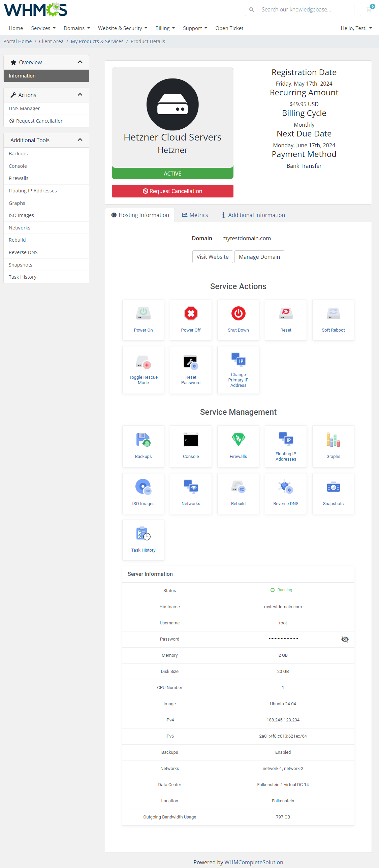Open the shopping cart icon
This screenshot has height=868, width=379.
[x=369, y=9]
